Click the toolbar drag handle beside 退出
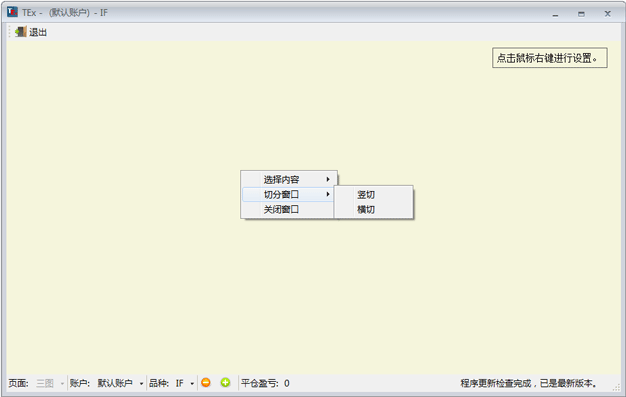The height and width of the screenshot is (397, 626). tap(10, 32)
